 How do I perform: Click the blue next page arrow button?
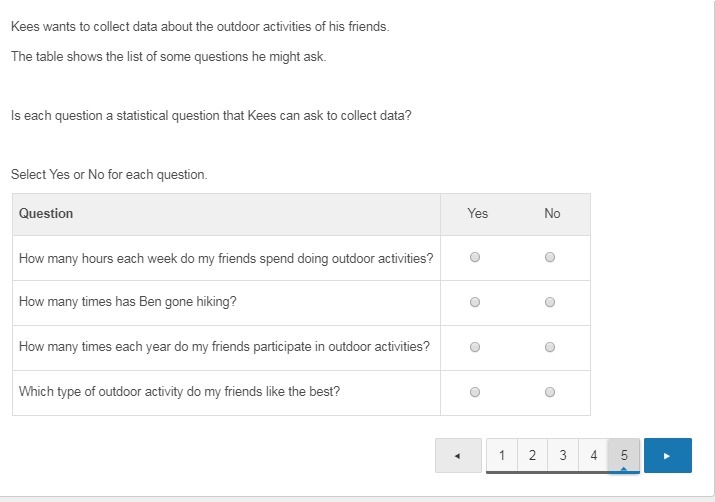pyautogui.click(x=667, y=456)
